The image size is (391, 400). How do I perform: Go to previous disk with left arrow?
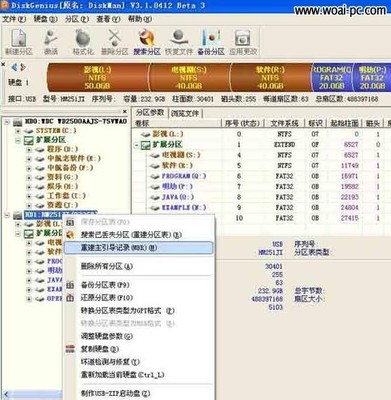tap(14, 67)
